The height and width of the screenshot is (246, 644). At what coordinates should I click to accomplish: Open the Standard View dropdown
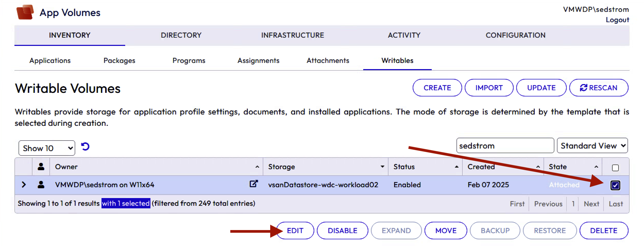592,146
